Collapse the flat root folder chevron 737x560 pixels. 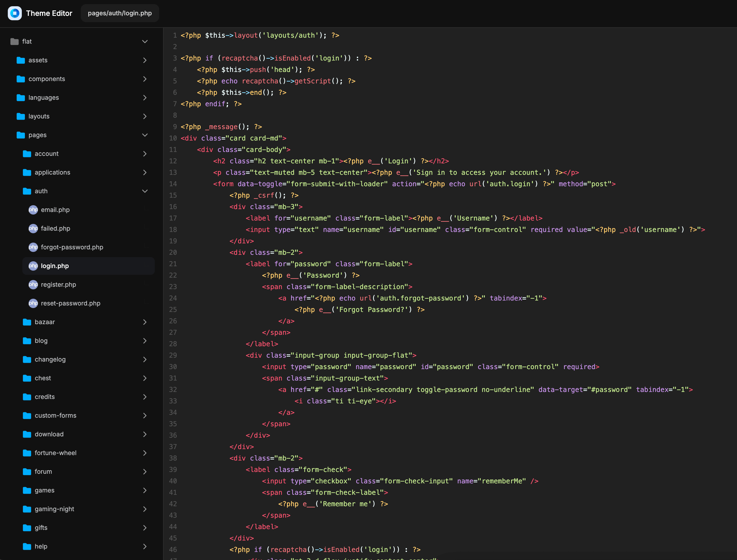pos(145,42)
